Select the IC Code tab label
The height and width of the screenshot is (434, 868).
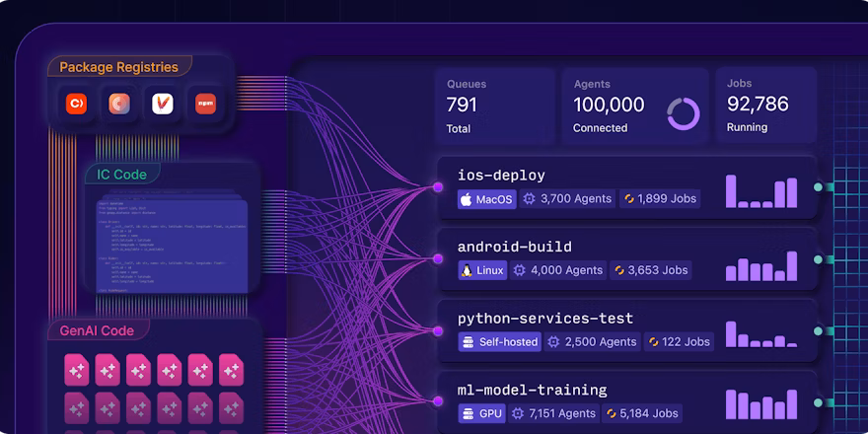[121, 175]
